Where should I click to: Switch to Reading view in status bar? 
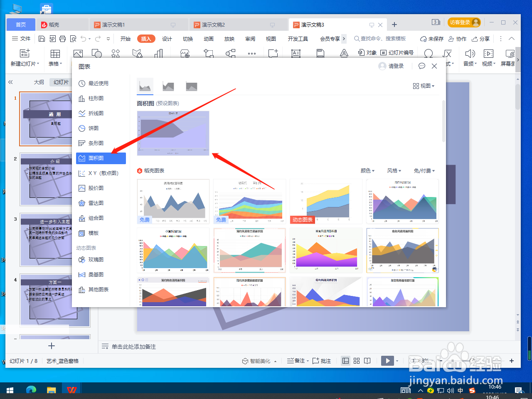pyautogui.click(x=367, y=361)
